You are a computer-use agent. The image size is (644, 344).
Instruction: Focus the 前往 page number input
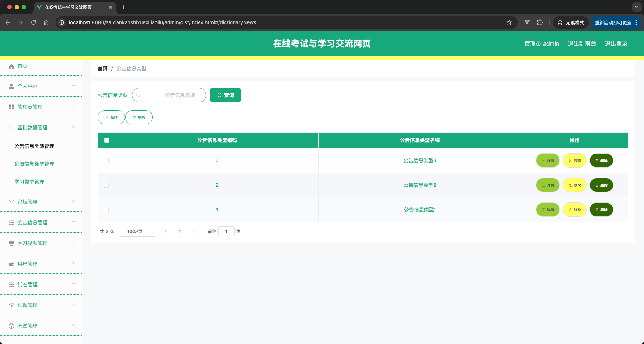coord(226,232)
